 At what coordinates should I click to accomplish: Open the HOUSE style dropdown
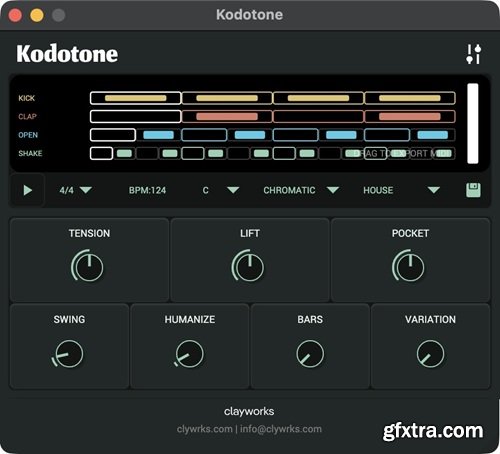[401, 190]
